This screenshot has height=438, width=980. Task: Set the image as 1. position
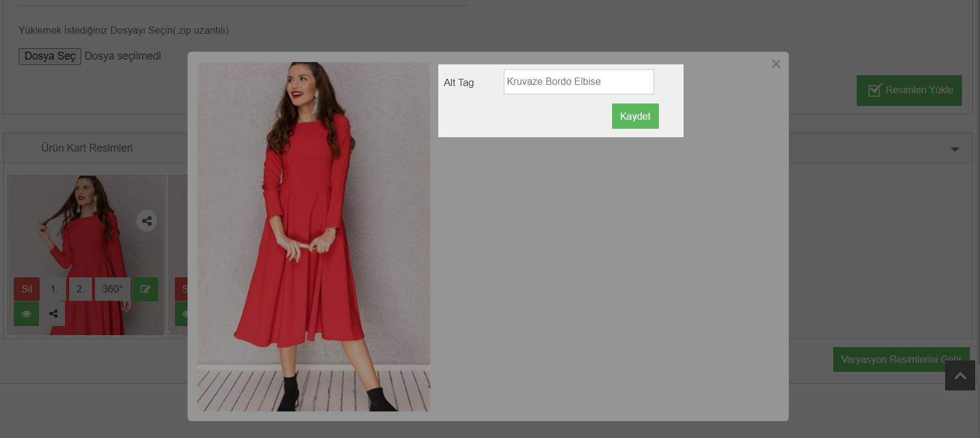tap(54, 289)
